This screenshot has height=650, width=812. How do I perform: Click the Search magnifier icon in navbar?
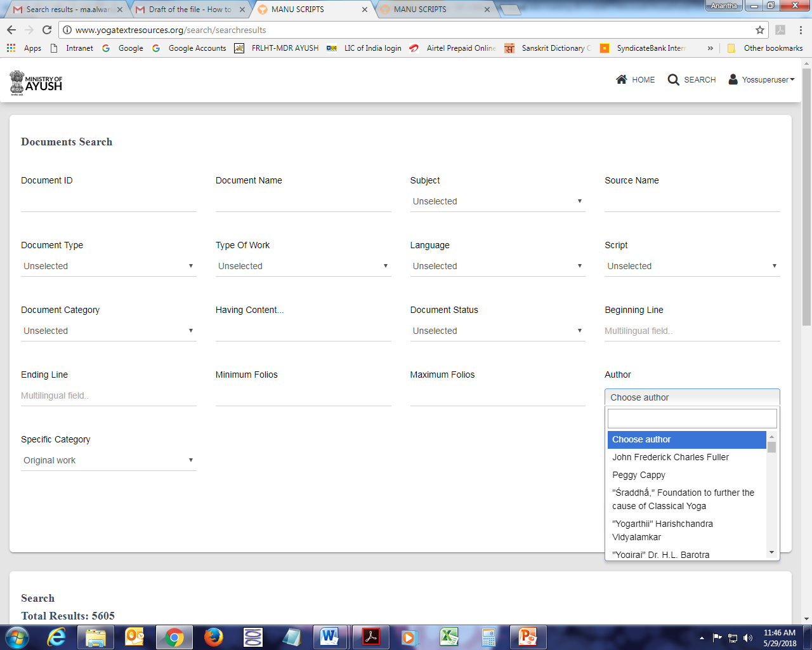(673, 79)
